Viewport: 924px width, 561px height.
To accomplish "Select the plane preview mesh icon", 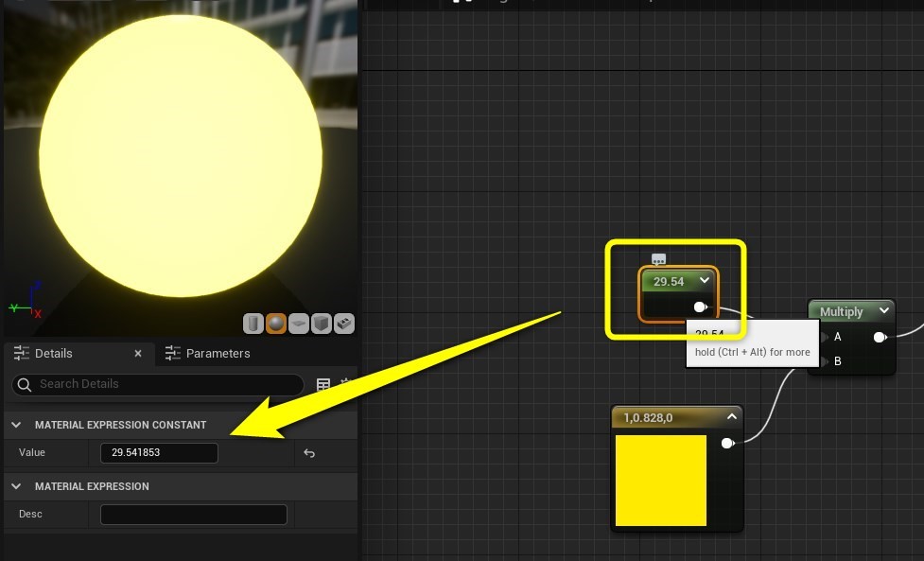I will pyautogui.click(x=299, y=323).
